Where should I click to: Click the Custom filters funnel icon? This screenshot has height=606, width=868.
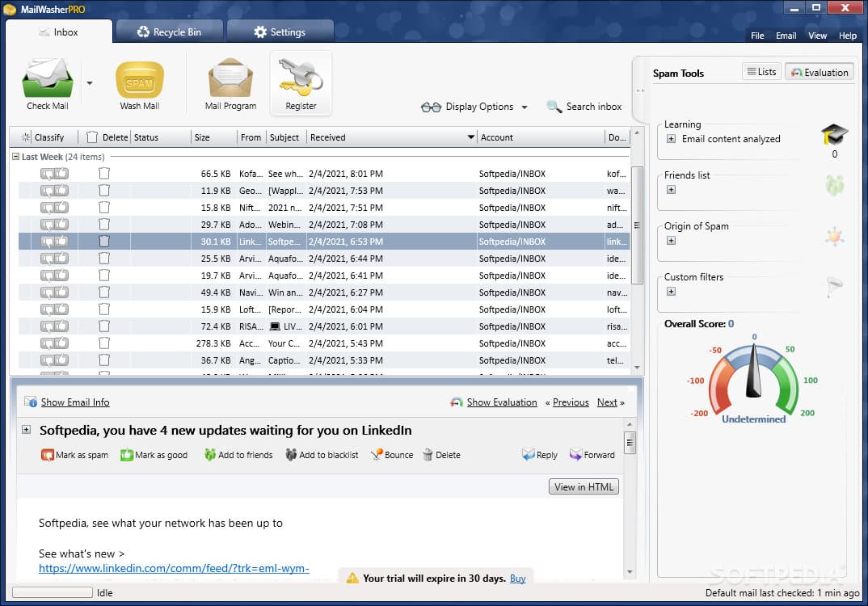(834, 287)
